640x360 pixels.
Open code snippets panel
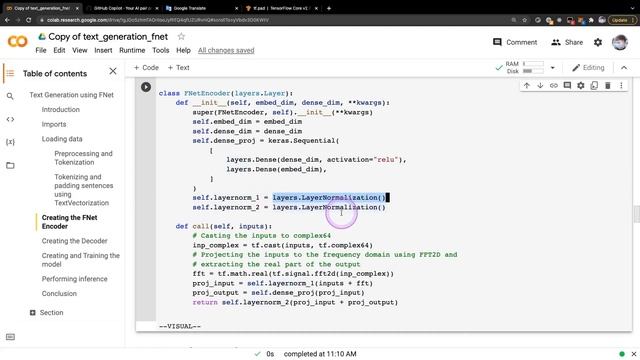pyautogui.click(x=10, y=119)
